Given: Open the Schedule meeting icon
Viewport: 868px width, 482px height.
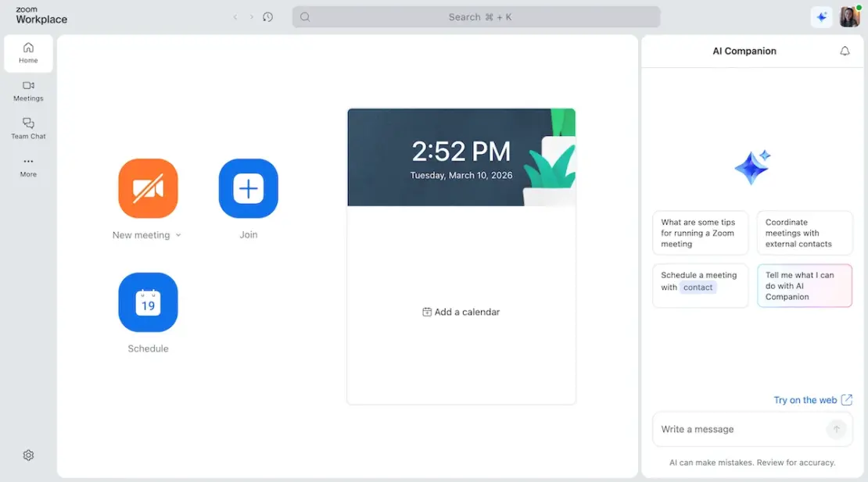Looking at the screenshot, I should (x=148, y=302).
